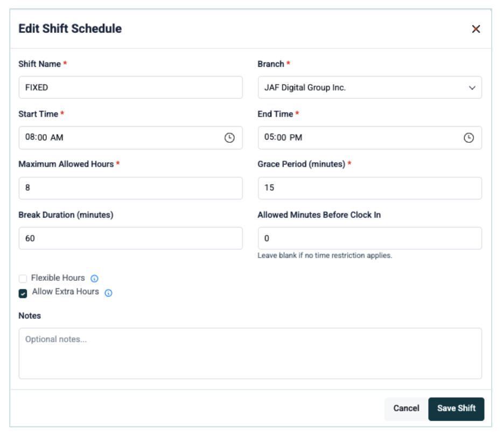Close the Edit Shift Schedule dialog
Screen dimensions: 504x442
point(476,29)
